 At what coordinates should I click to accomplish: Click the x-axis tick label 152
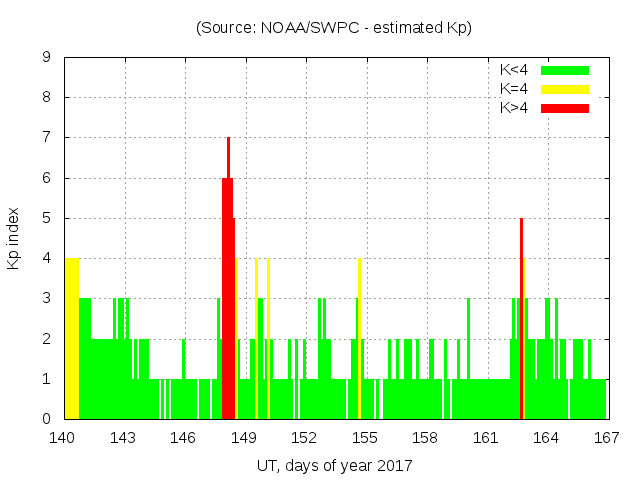click(304, 437)
